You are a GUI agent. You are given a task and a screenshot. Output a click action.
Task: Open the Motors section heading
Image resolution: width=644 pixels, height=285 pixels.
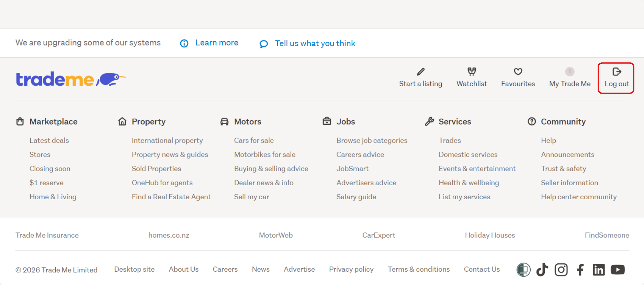pos(247,122)
